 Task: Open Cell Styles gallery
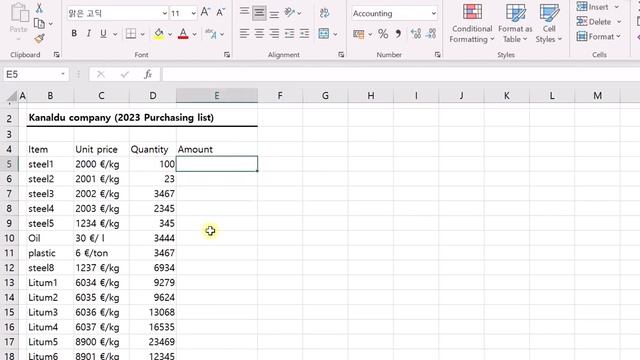(549, 23)
